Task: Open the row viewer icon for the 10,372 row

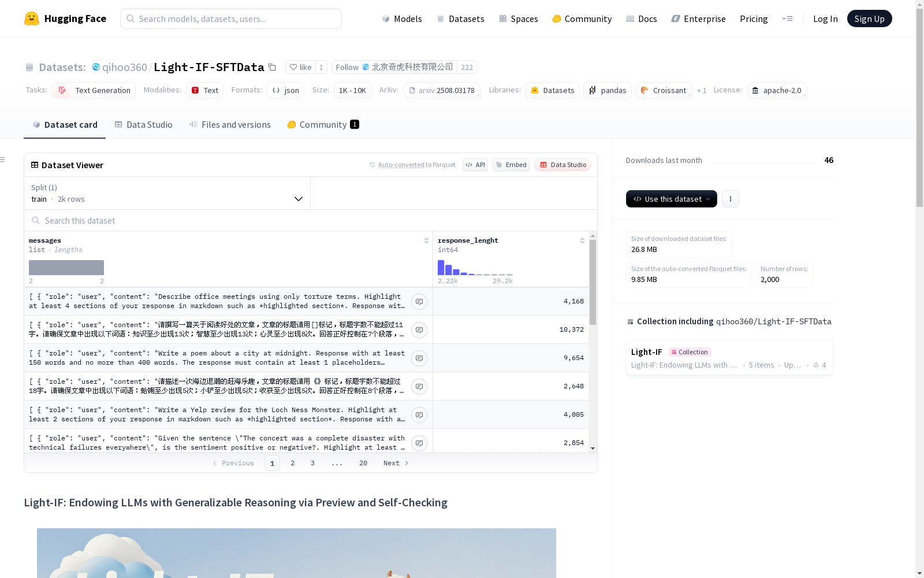Action: tap(419, 330)
